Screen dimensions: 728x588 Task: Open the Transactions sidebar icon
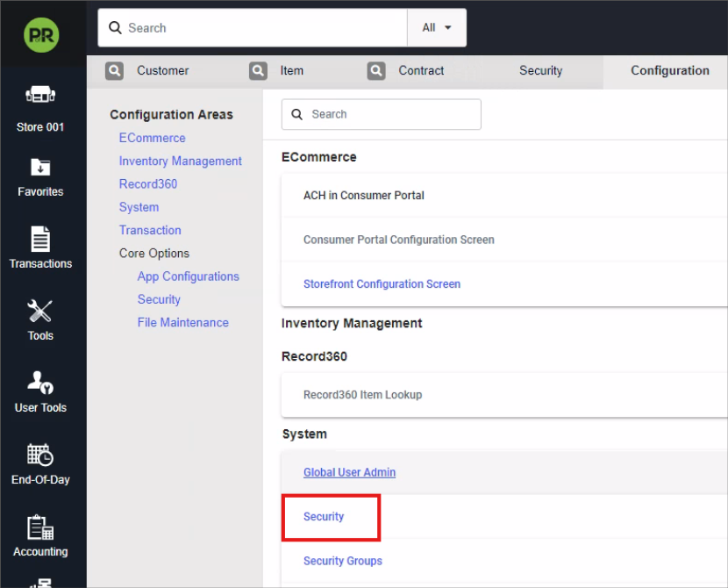coord(40,239)
